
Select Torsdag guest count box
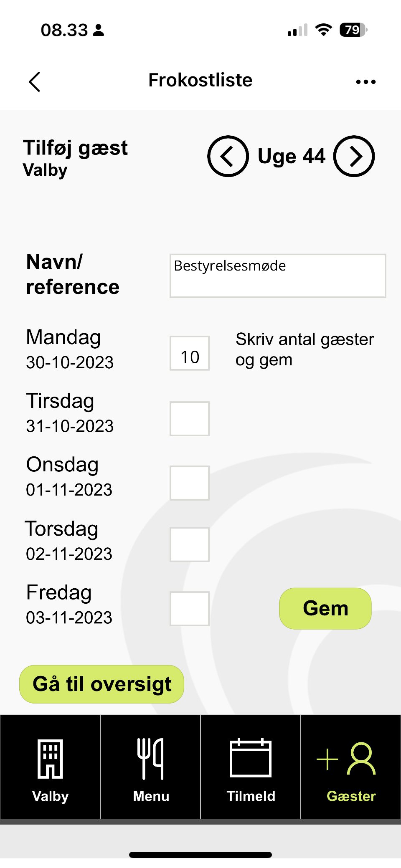190,544
